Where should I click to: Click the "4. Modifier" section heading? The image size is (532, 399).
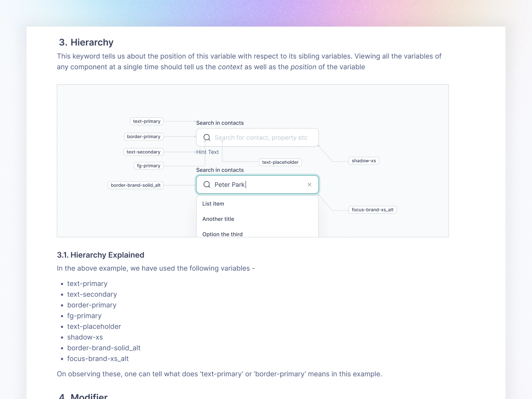83,396
